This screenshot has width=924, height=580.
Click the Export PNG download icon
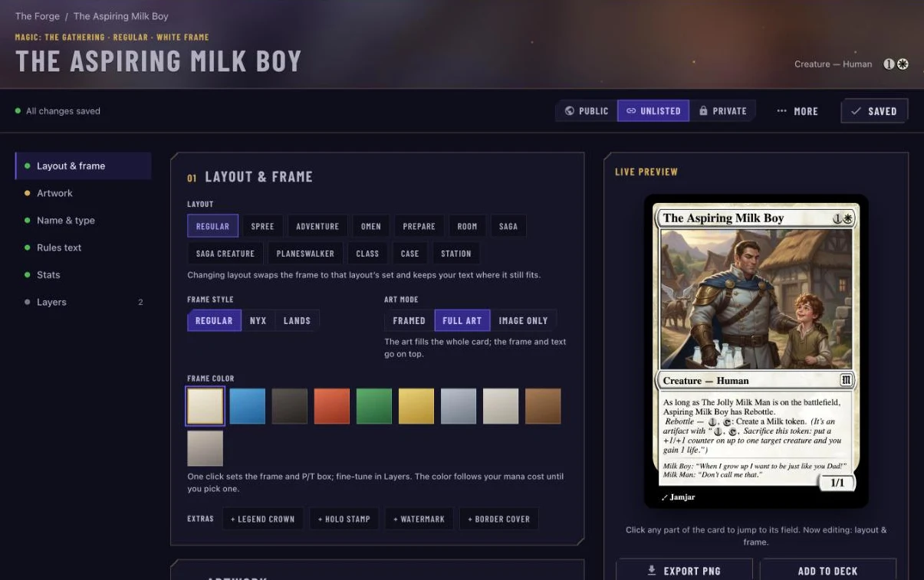click(652, 571)
